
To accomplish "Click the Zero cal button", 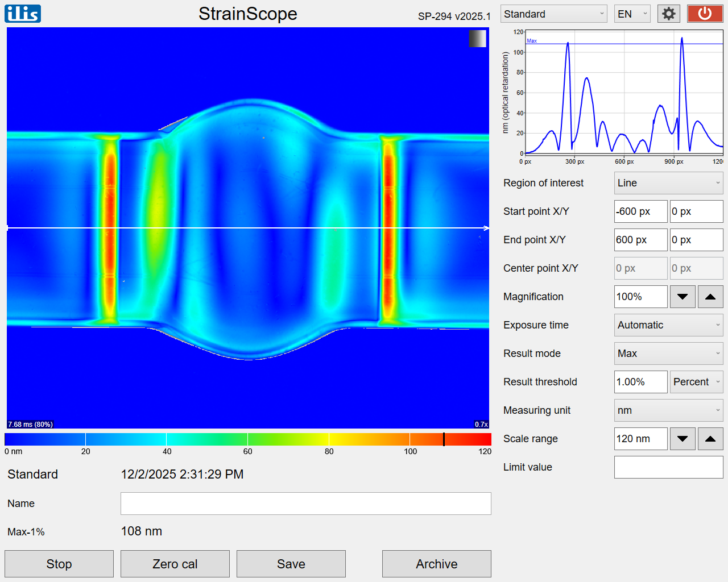I will 175,564.
